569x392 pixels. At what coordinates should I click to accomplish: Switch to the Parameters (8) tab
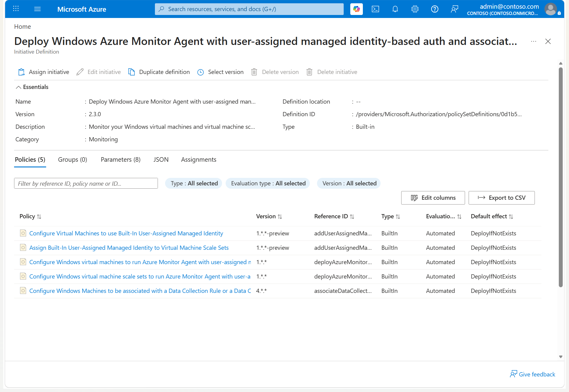point(120,160)
